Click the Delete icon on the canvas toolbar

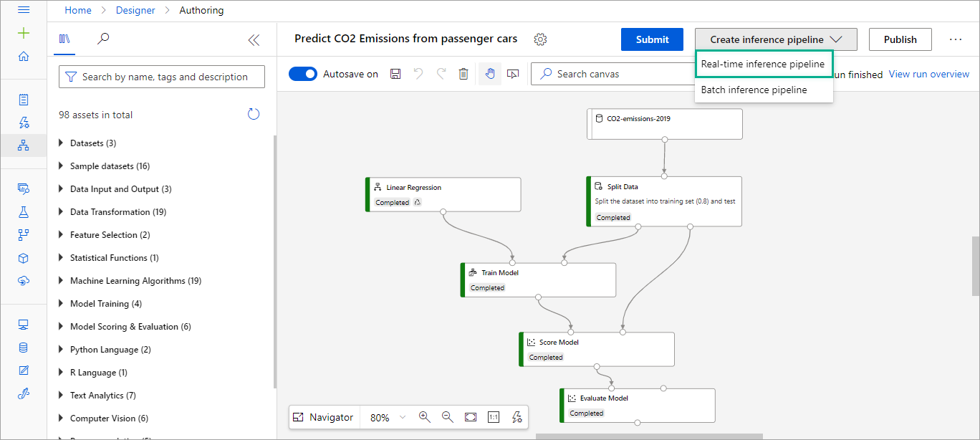pos(463,73)
